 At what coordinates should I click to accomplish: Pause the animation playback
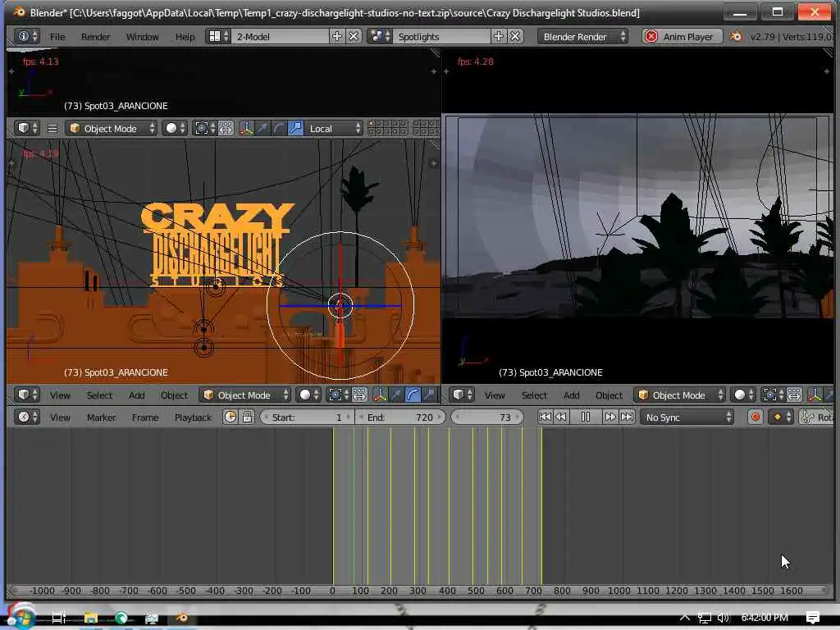click(586, 417)
